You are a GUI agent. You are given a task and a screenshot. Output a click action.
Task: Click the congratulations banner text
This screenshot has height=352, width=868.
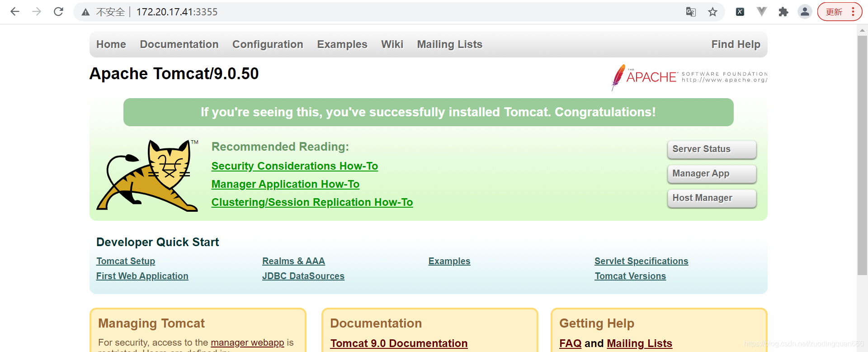(x=428, y=112)
